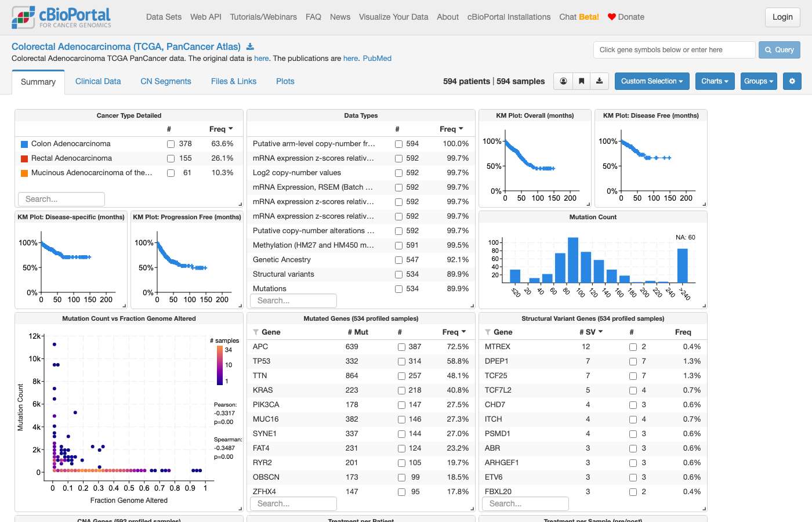Viewport: 812px width, 522px height.
Task: Open the PubMed link
Action: click(x=377, y=58)
